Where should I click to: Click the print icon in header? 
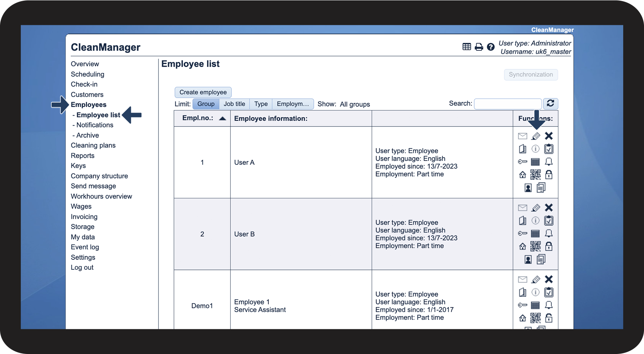(479, 47)
